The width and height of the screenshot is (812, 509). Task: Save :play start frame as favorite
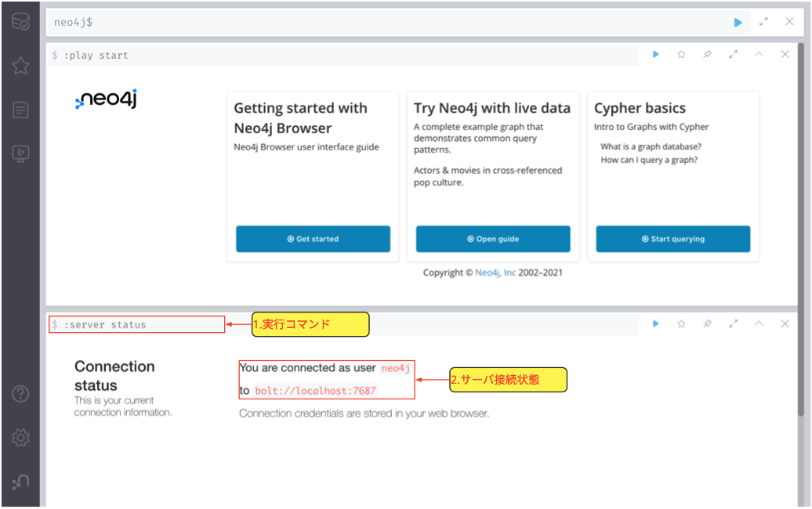click(681, 54)
